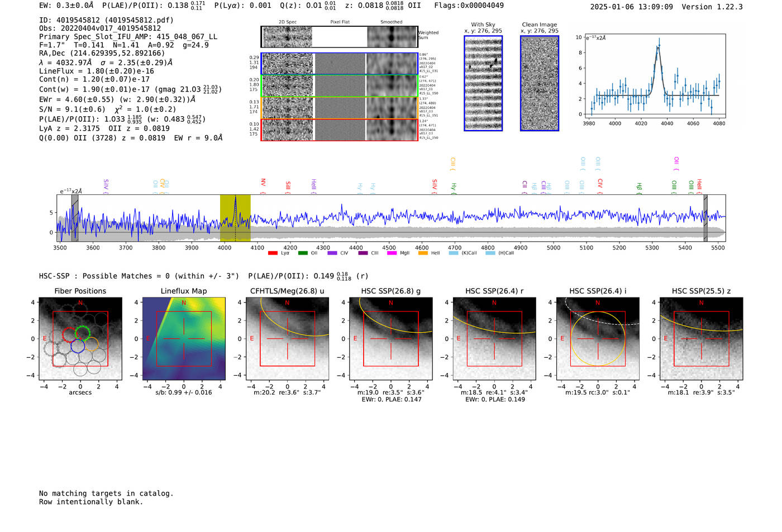
Task: Click the LyA z = 2.3175 line
Action: [x=104, y=128]
